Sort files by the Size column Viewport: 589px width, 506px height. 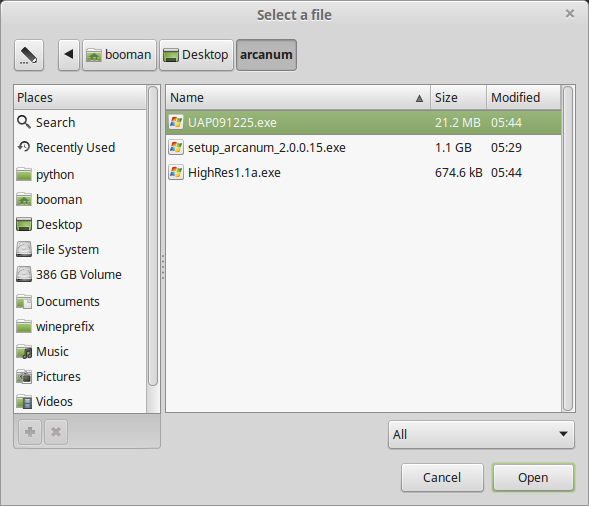[x=458, y=98]
